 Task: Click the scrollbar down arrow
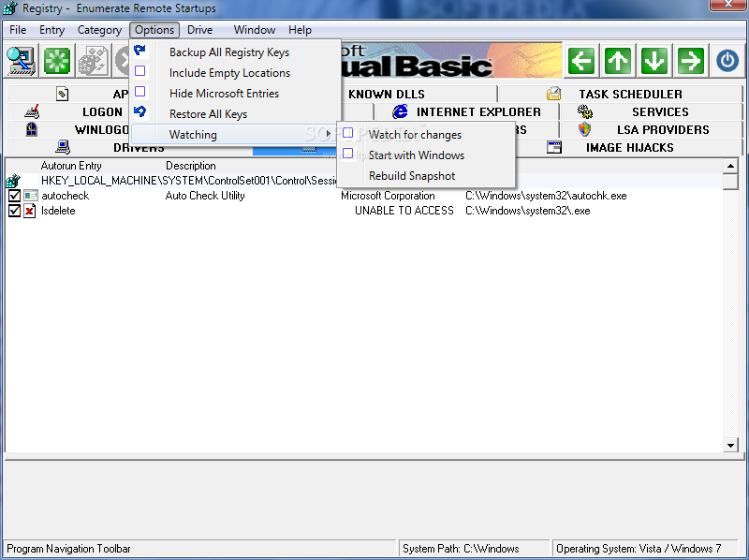click(730, 446)
